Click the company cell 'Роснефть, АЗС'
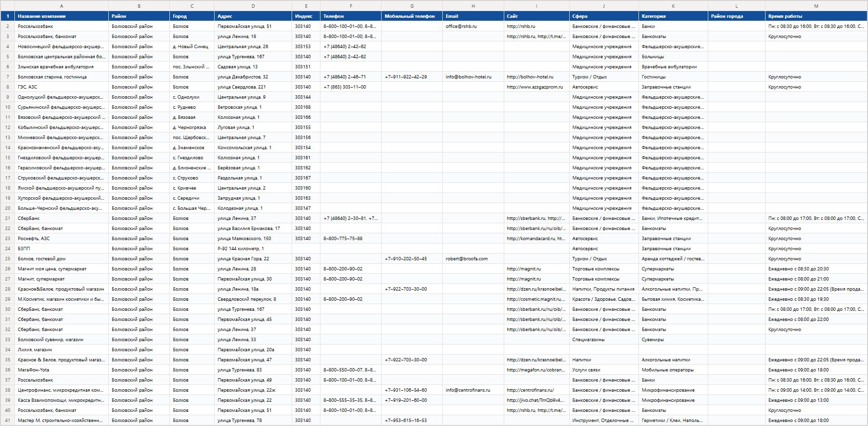The width and height of the screenshot is (868, 434). coord(62,239)
